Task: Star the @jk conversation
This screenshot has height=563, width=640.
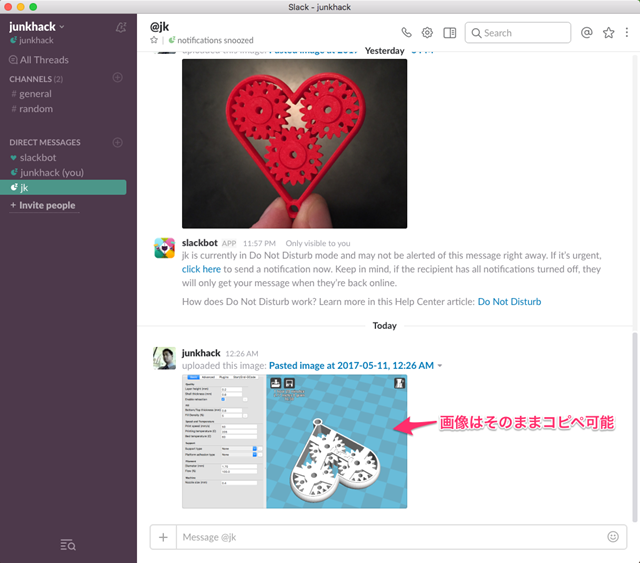Action: [x=154, y=40]
